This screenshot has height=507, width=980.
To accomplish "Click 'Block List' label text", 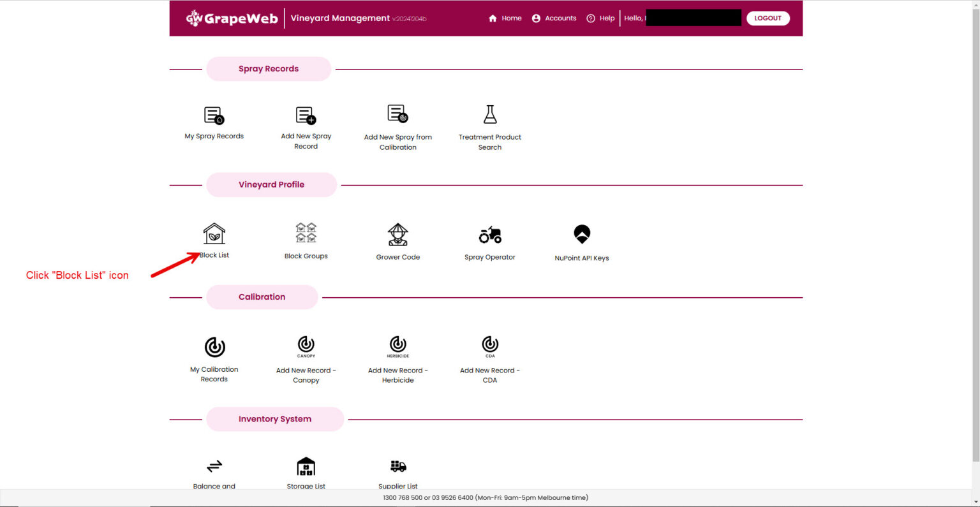I will 214,255.
